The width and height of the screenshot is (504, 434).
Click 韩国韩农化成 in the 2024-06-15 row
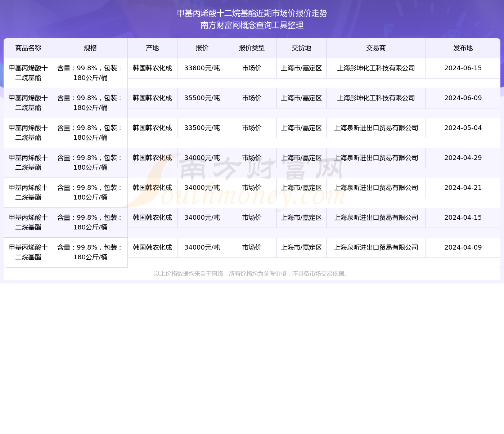pos(152,68)
